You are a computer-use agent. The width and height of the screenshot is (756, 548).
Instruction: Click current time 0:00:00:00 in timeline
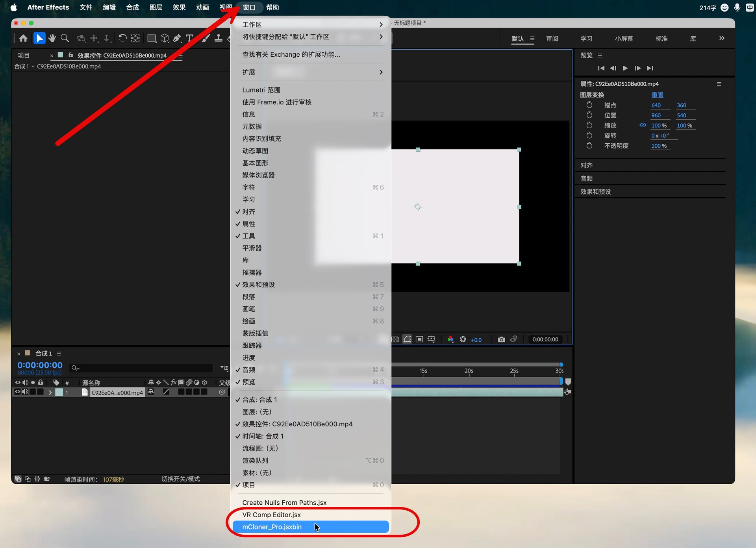40,365
